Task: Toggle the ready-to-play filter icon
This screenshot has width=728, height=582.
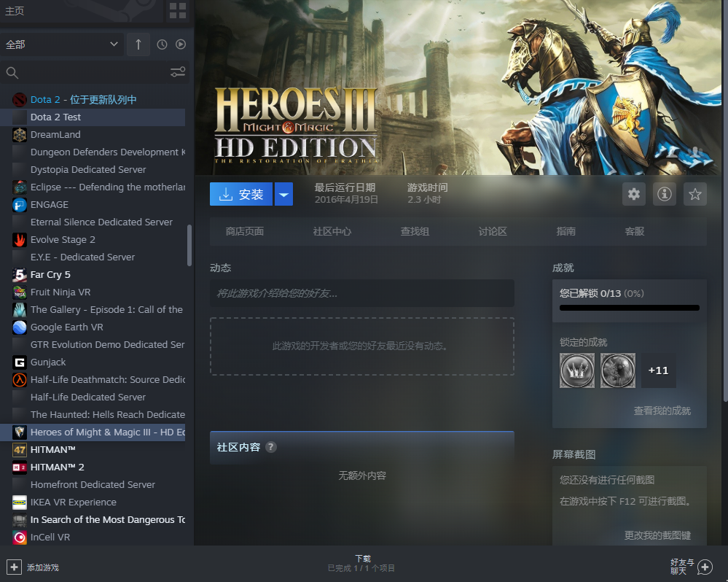Action: pyautogui.click(x=181, y=44)
